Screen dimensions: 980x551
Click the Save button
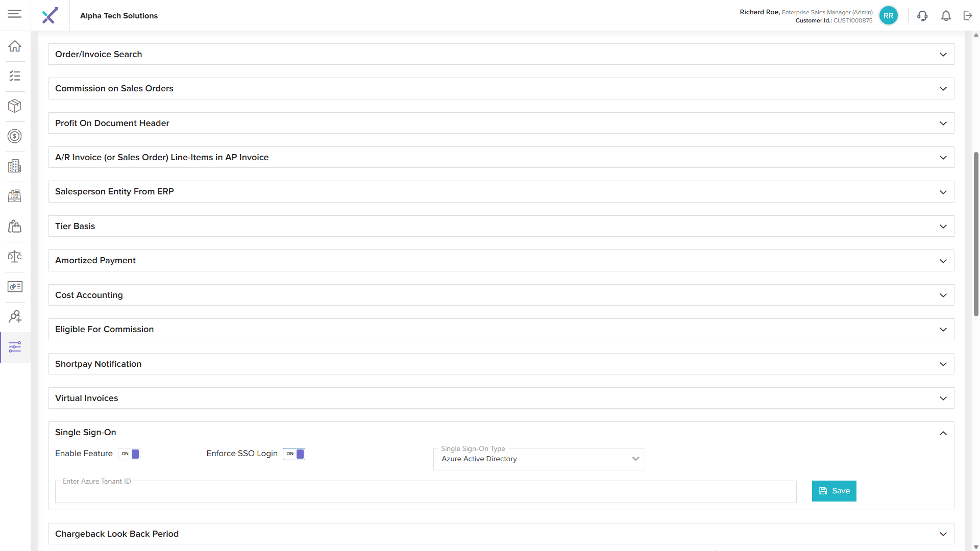[x=834, y=491]
